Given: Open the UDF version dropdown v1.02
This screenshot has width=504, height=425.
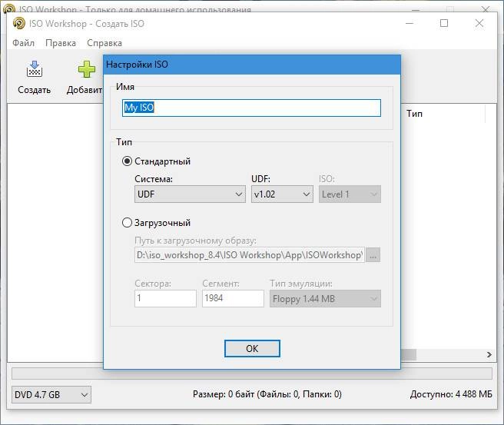Looking at the screenshot, I should [x=282, y=194].
